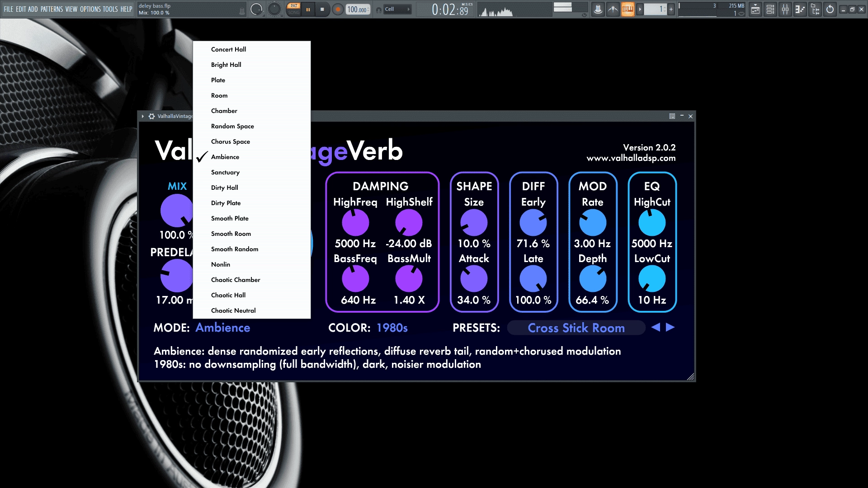
Task: Select Bright Hall from mode list
Action: coord(252,65)
